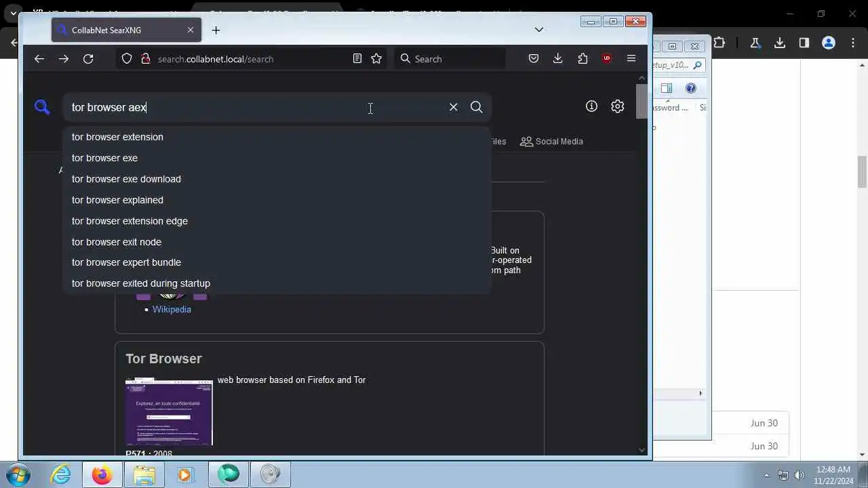Open Firefox extensions puzzle icon
868x488 pixels.
pyautogui.click(x=583, y=59)
